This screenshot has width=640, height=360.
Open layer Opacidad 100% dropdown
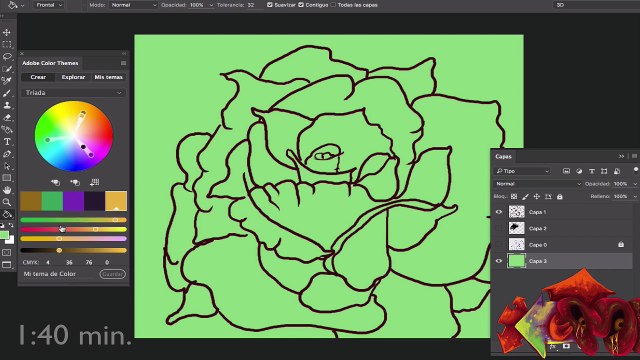click(x=634, y=184)
